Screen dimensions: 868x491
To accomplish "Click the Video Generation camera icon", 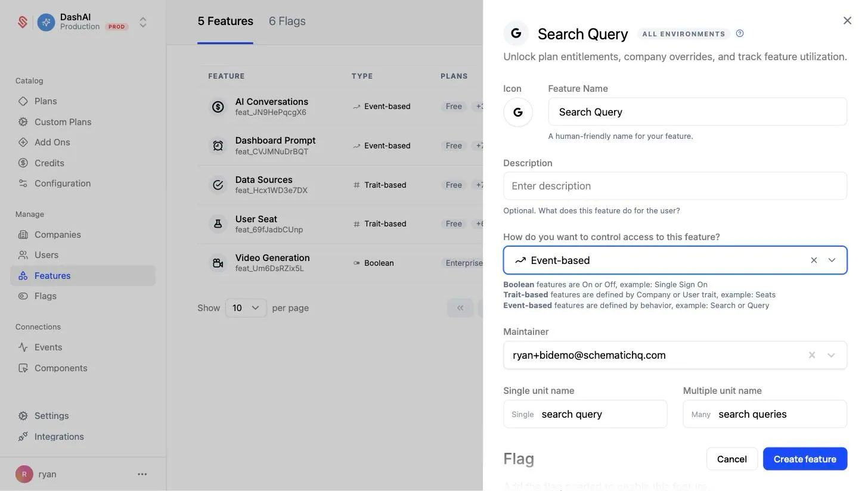I will pos(218,263).
